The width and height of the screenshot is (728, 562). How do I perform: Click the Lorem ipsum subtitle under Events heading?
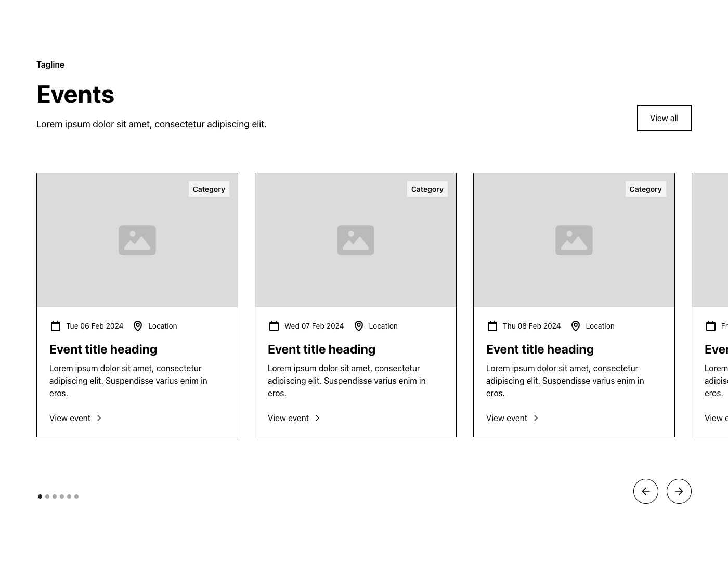(x=151, y=124)
